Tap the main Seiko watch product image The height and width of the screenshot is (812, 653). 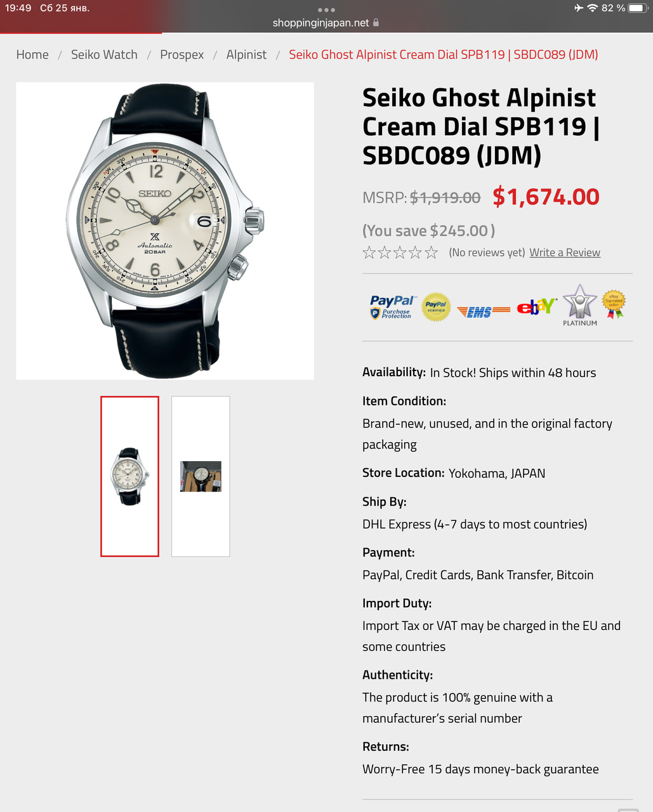tap(165, 231)
